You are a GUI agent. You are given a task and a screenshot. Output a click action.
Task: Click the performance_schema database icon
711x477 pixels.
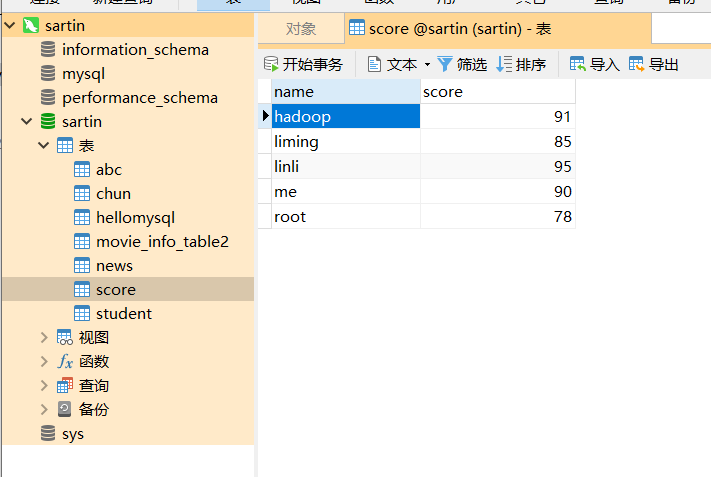[x=48, y=97]
